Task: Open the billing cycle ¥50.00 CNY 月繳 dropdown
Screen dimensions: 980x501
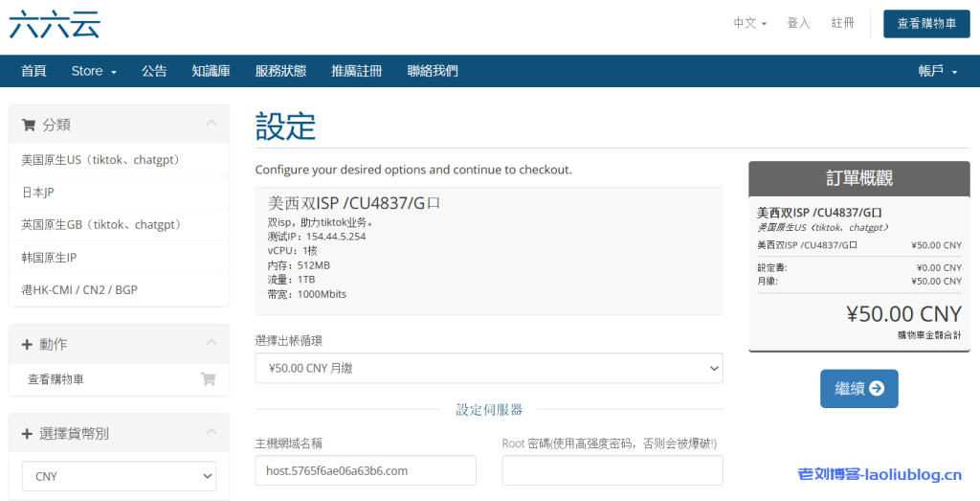Action: click(x=489, y=368)
